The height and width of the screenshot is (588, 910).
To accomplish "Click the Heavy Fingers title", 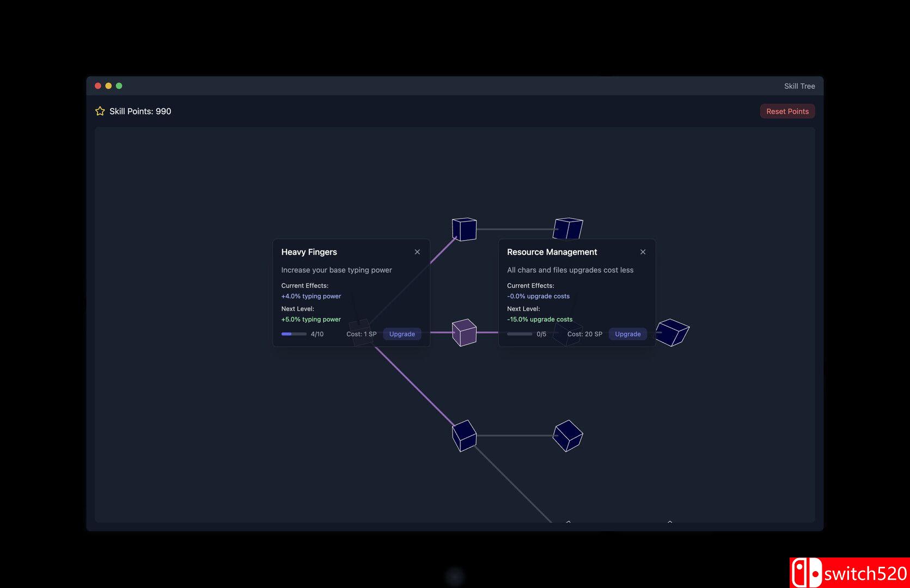I will pyautogui.click(x=309, y=252).
